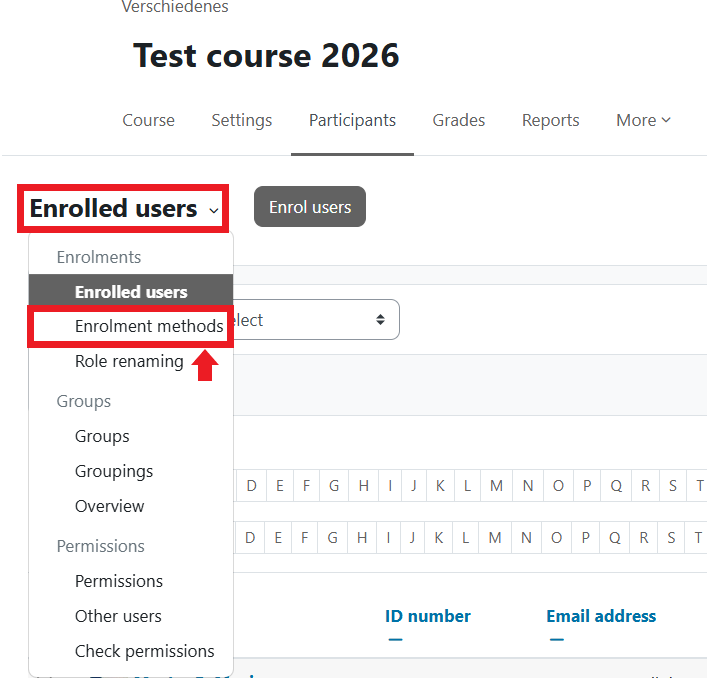Viewport: 707px width, 678px height.
Task: Click the chevron beside the More tab
Action: pyautogui.click(x=666, y=120)
